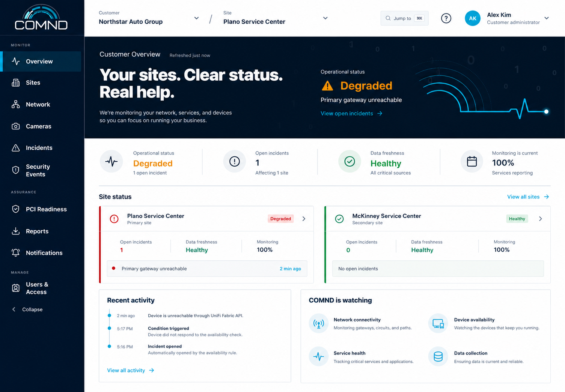Expand the Alex Kim account menu chevron
Viewport: 565px width, 392px height.
547,18
